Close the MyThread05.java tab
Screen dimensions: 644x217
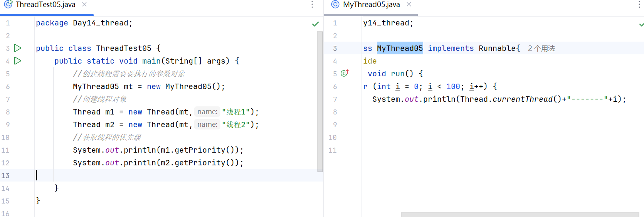409,4
